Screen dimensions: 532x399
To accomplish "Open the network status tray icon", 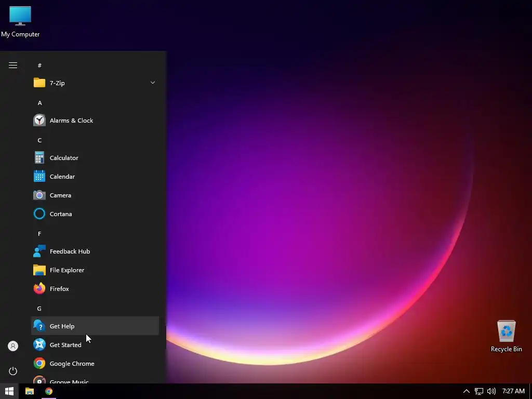I will (478, 391).
